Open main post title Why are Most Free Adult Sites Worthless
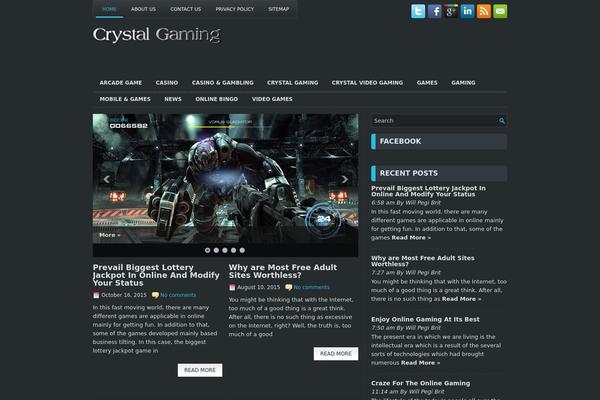Viewport: 600px width, 400px height. pyautogui.click(x=283, y=271)
